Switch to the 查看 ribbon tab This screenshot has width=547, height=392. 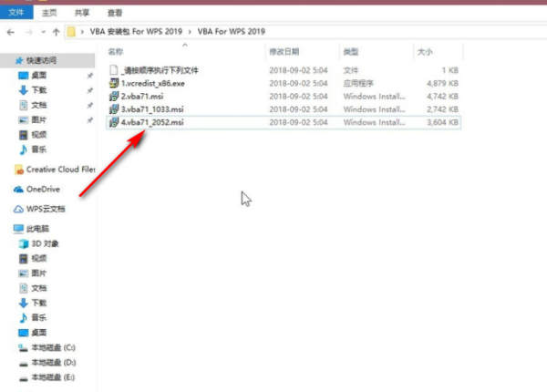point(115,13)
